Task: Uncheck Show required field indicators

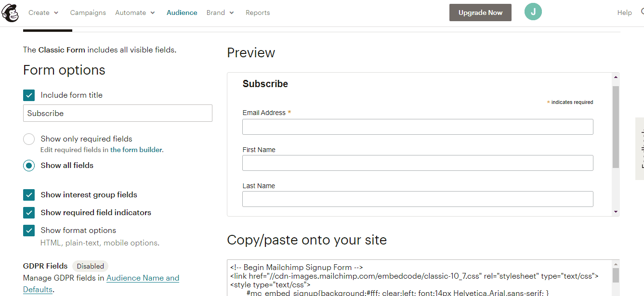Action: coord(29,212)
